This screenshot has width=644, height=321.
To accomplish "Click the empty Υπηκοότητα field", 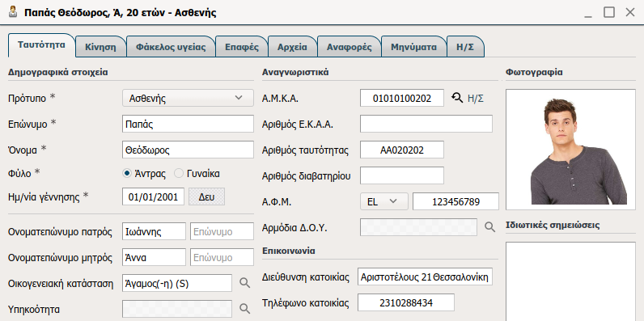I will (177, 309).
